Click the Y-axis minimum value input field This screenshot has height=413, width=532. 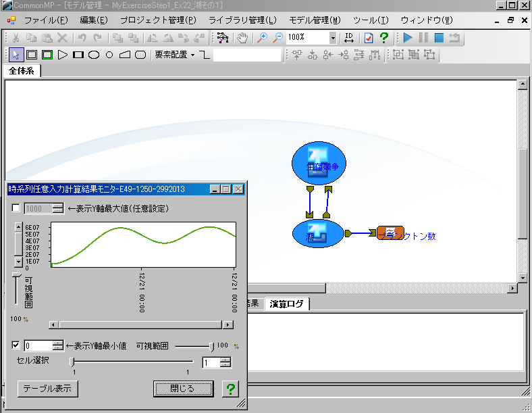click(38, 346)
